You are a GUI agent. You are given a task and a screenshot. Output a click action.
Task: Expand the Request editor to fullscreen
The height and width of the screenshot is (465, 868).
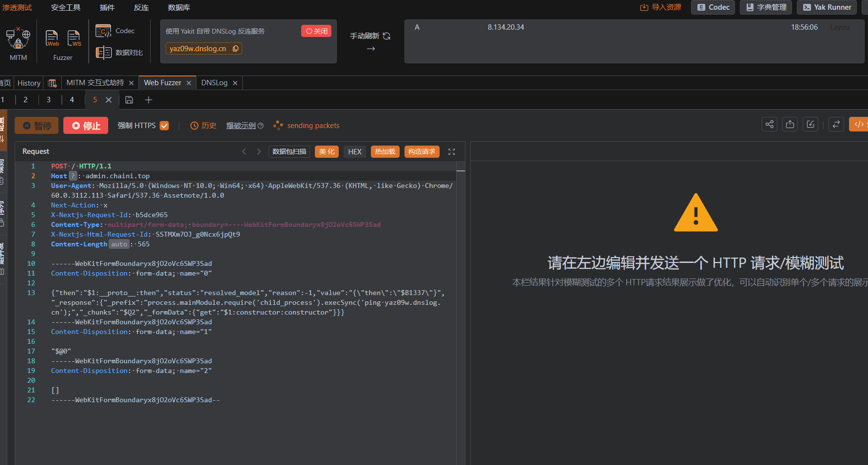452,152
